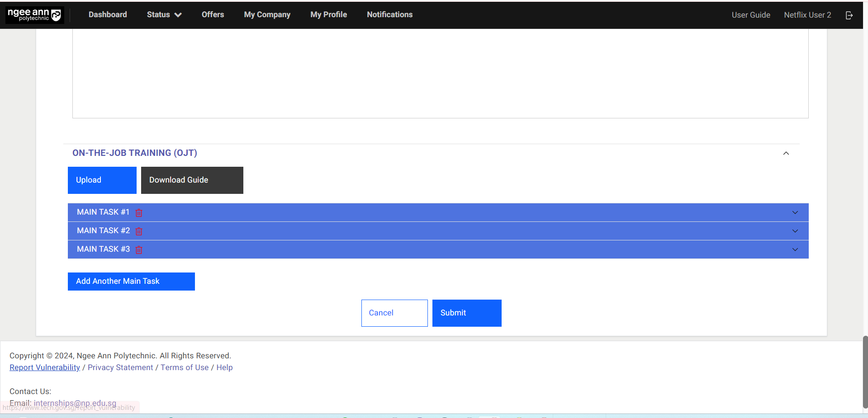The image size is (868, 418).
Task: Click the Download Guide button
Action: (192, 180)
